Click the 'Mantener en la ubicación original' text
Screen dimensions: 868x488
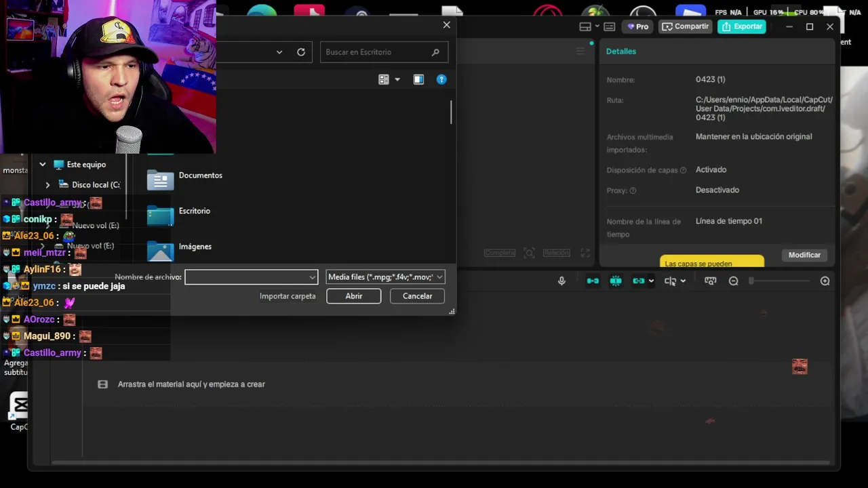tap(753, 136)
